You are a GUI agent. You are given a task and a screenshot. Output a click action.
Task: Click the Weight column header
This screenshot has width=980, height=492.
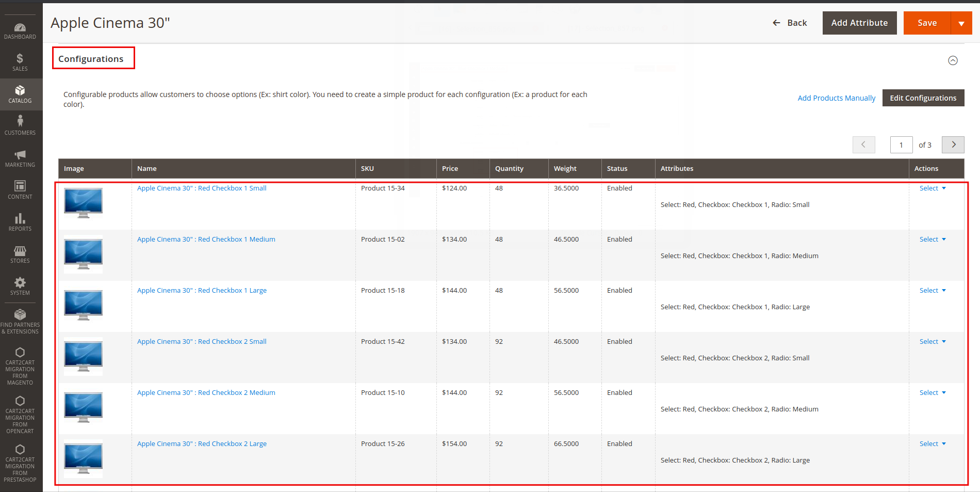[575, 169]
